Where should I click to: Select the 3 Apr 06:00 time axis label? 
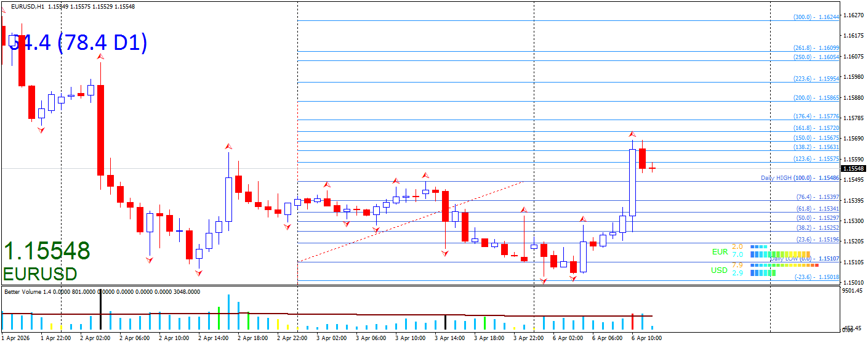(x=371, y=338)
